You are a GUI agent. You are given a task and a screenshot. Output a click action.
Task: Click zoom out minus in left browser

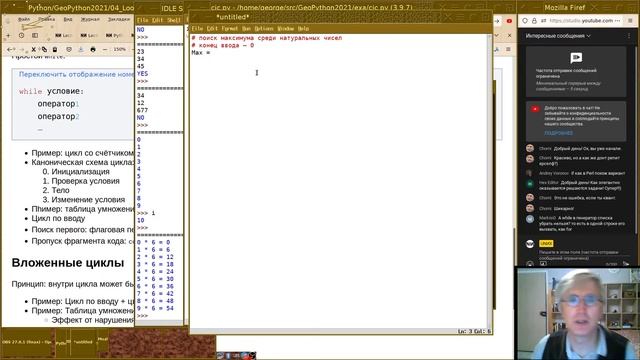105,49
